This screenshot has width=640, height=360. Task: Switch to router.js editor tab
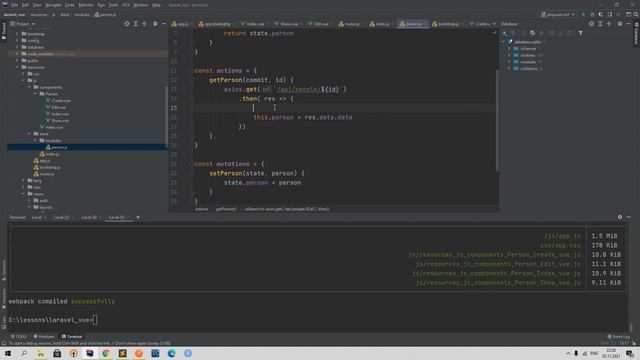pyautogui.click(x=349, y=24)
